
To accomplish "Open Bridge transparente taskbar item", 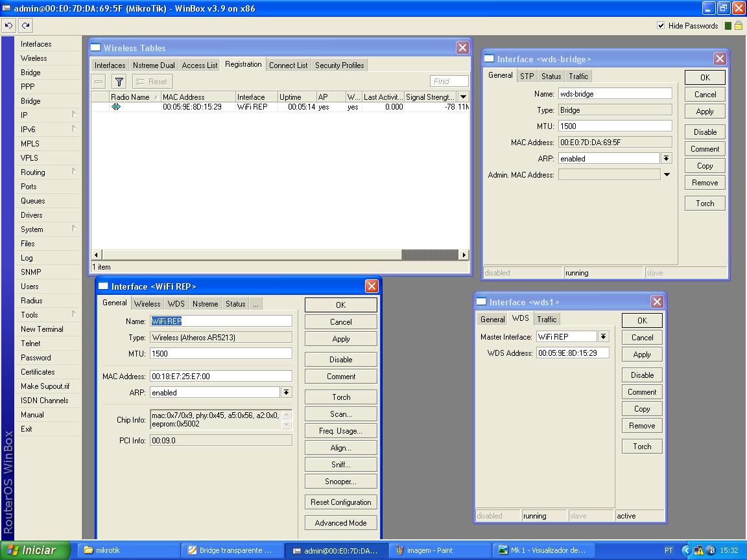I will [x=233, y=550].
